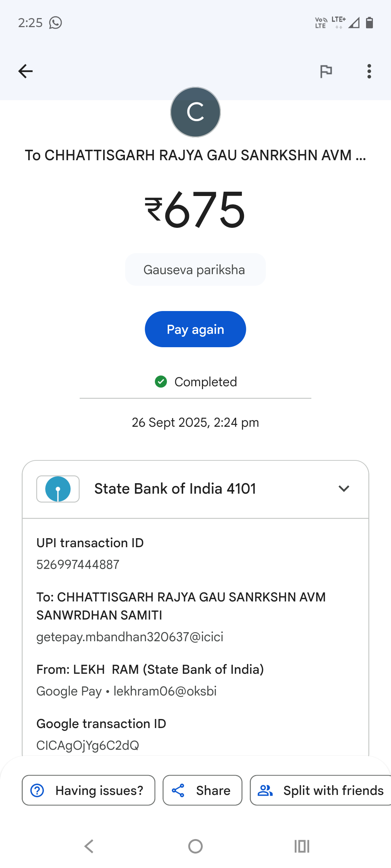Tap the Share button
This screenshot has height=868, width=391.
pyautogui.click(x=202, y=790)
